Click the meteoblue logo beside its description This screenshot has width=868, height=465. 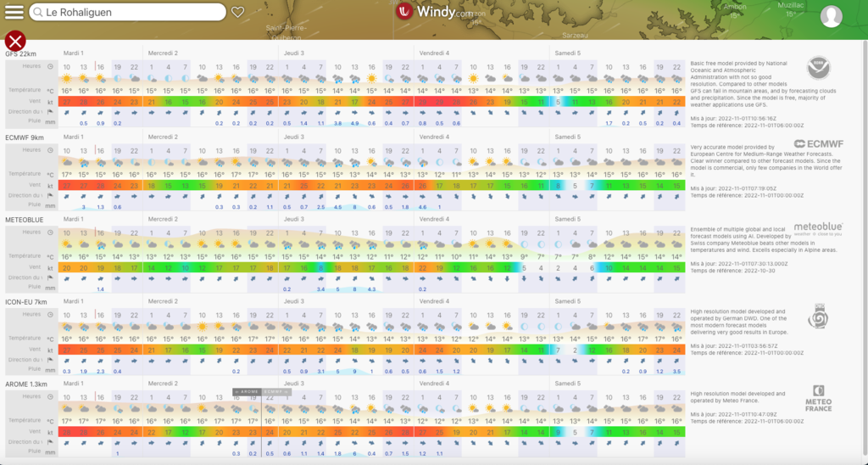[x=818, y=228]
